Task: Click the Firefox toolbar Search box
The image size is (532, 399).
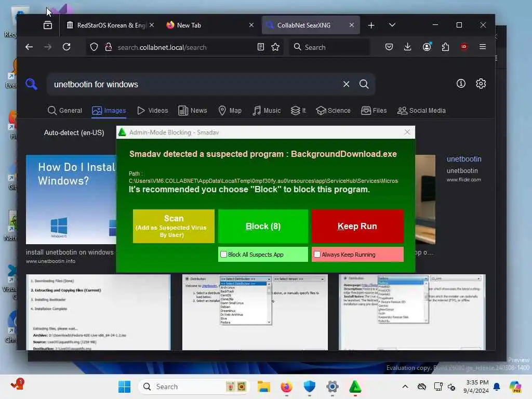Action: pos(329,47)
